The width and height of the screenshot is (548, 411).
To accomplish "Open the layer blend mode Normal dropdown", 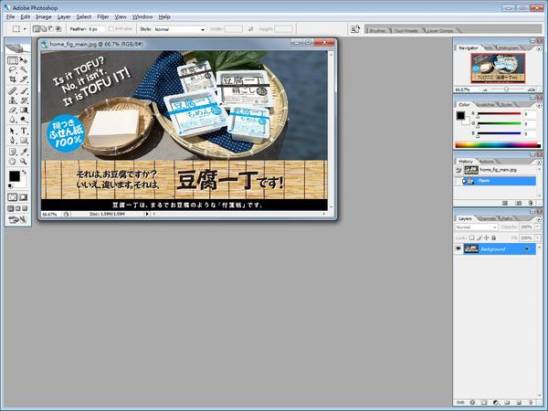I will (x=476, y=227).
